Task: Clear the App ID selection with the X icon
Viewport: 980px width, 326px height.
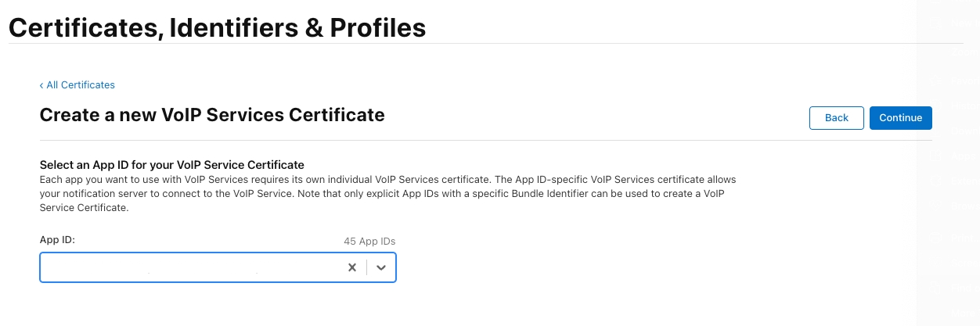Action: tap(352, 267)
